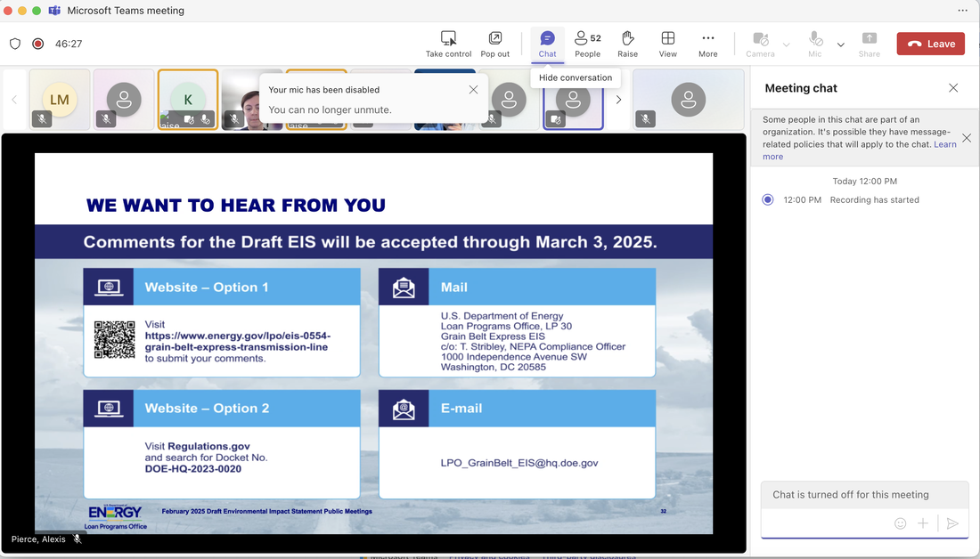Click the plus attach icon in chat

922,523
